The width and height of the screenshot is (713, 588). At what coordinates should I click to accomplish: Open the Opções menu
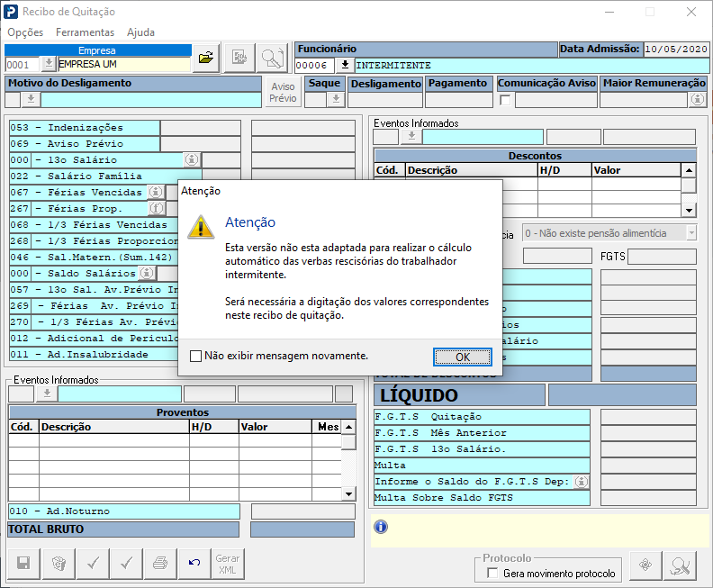[x=25, y=32]
